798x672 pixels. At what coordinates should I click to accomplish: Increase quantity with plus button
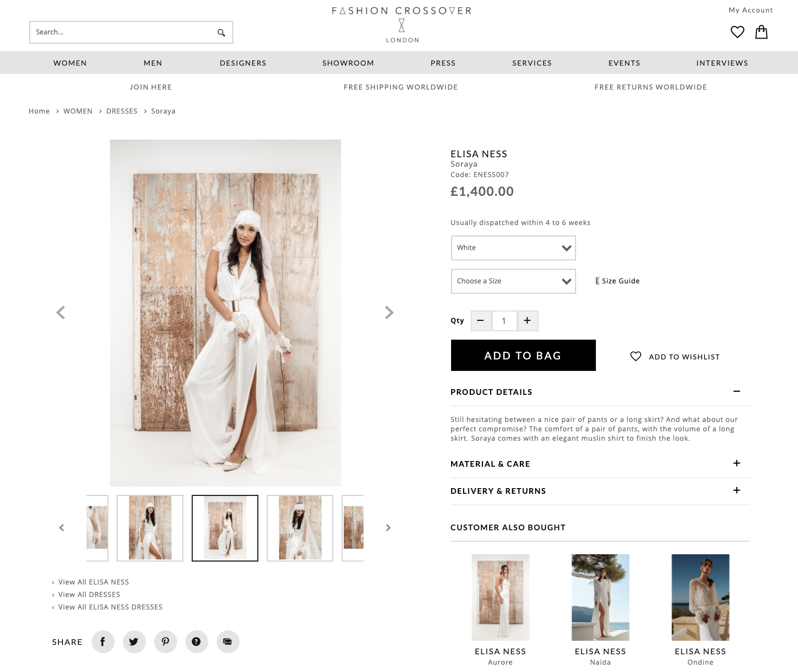(x=528, y=321)
